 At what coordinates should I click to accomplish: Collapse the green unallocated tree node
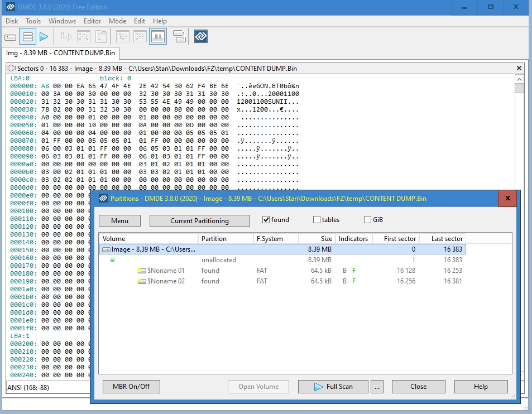point(112,259)
